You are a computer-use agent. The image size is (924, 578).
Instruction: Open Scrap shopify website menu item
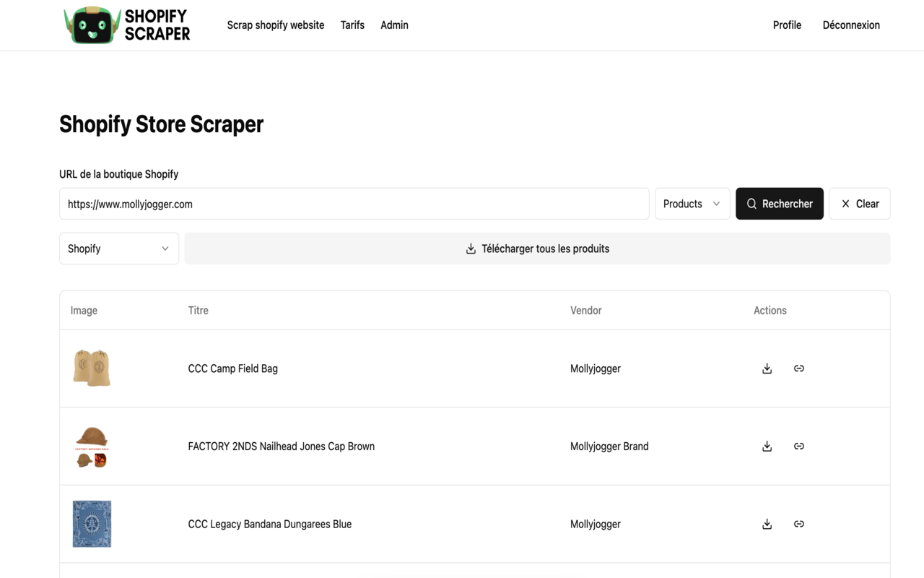(x=276, y=25)
